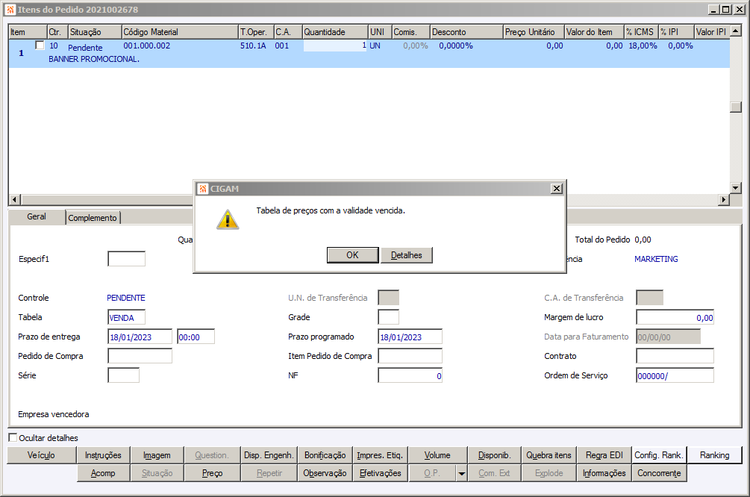
Task: Open the Ranking button
Action: pos(715,455)
